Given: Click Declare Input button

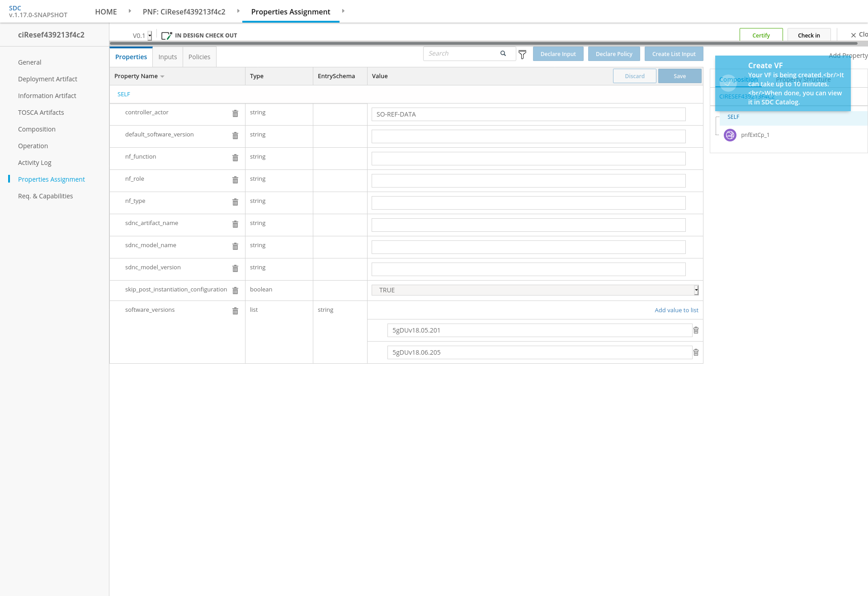Looking at the screenshot, I should [x=558, y=54].
